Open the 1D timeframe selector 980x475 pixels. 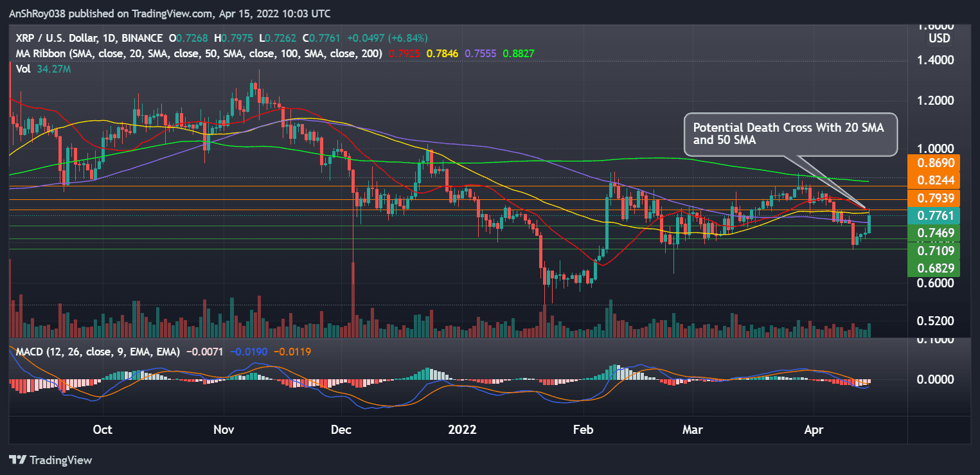[x=110, y=38]
